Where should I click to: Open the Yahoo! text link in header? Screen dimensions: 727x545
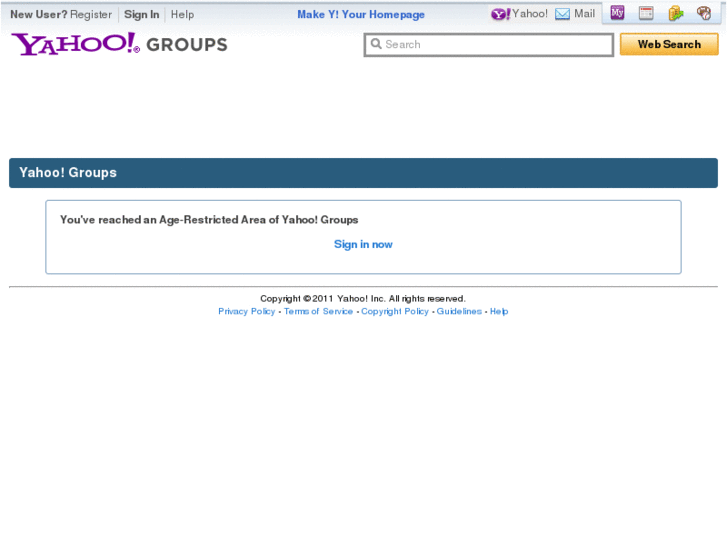point(529,14)
